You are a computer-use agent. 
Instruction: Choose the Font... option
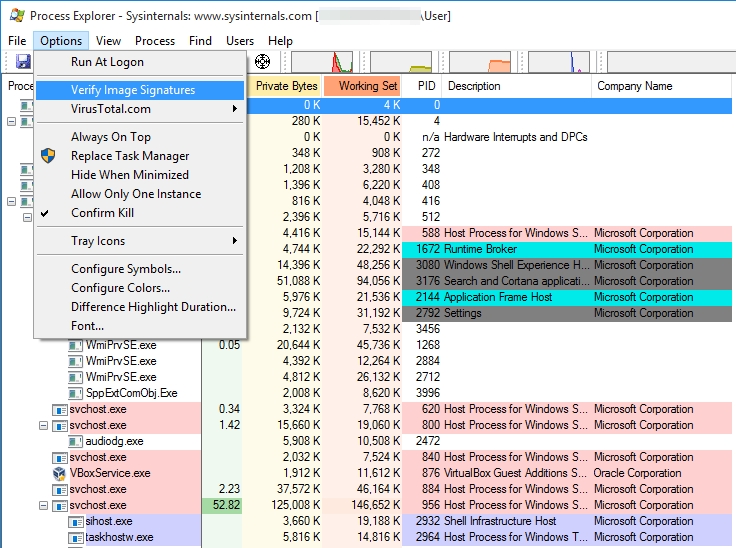(87, 326)
